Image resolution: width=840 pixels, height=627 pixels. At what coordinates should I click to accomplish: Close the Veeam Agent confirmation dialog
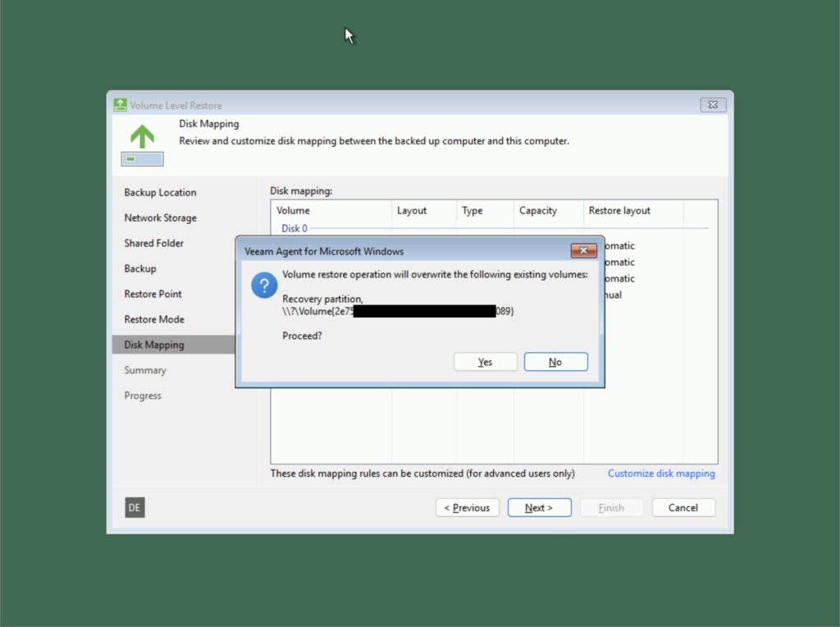coord(583,251)
